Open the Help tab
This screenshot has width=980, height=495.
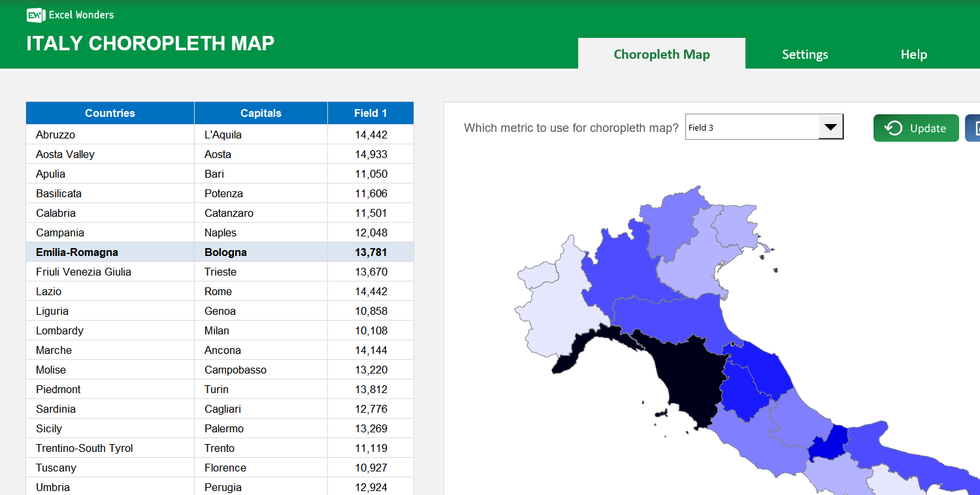pos(913,54)
